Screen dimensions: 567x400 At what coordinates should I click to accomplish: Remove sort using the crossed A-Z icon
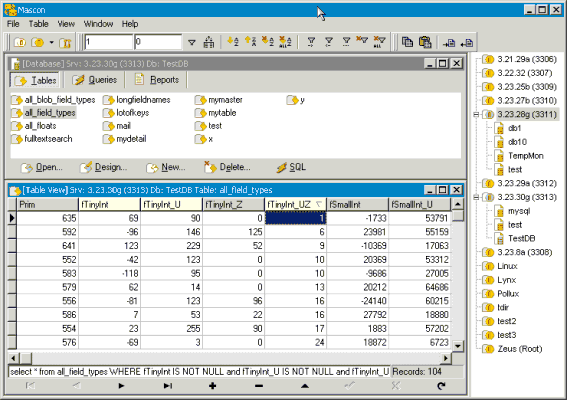[268, 42]
